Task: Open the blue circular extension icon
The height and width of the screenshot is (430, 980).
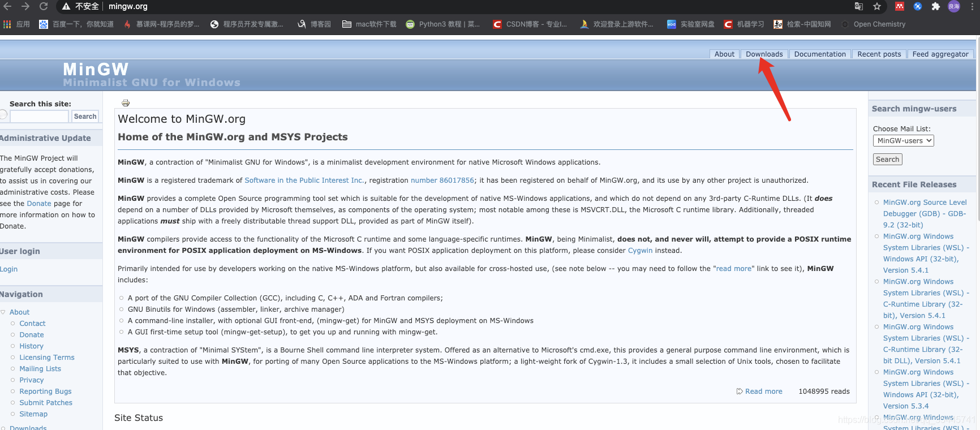Action: [x=918, y=6]
